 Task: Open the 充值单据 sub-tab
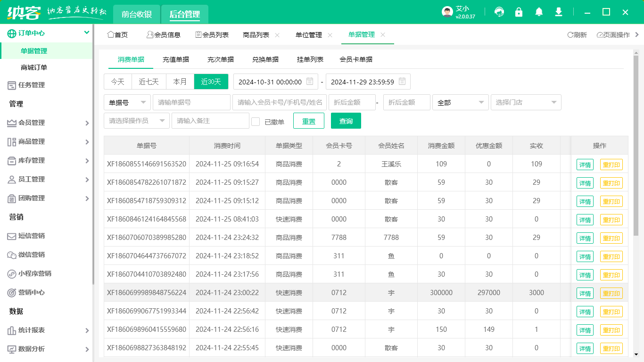[x=176, y=59]
